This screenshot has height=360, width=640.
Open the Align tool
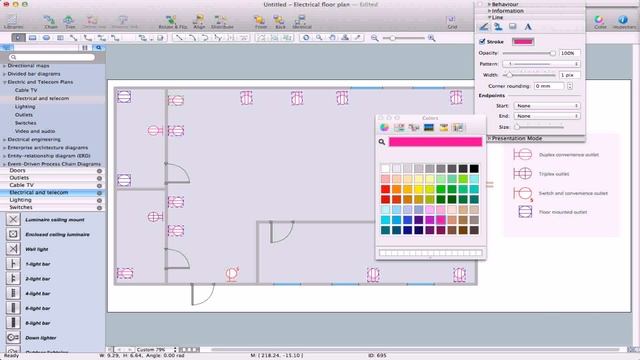pyautogui.click(x=199, y=21)
